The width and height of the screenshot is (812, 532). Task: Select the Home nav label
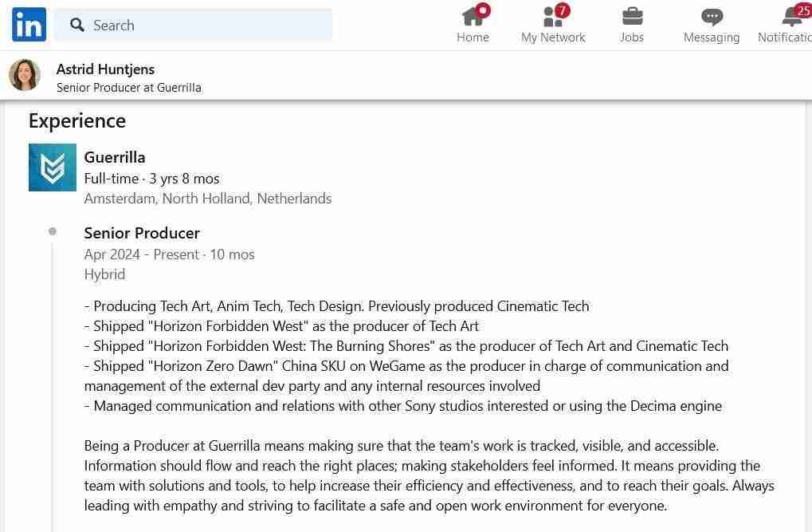[x=473, y=37]
